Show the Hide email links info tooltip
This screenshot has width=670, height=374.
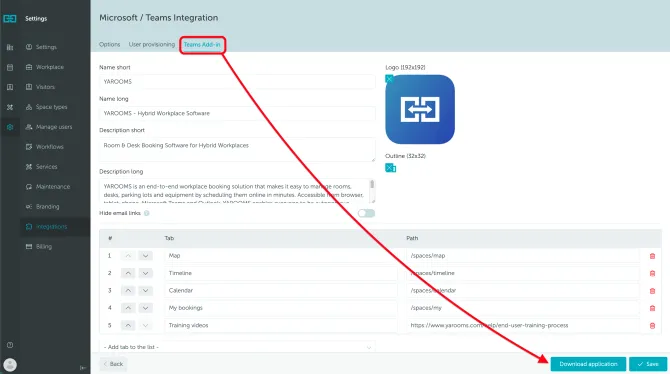(147, 213)
